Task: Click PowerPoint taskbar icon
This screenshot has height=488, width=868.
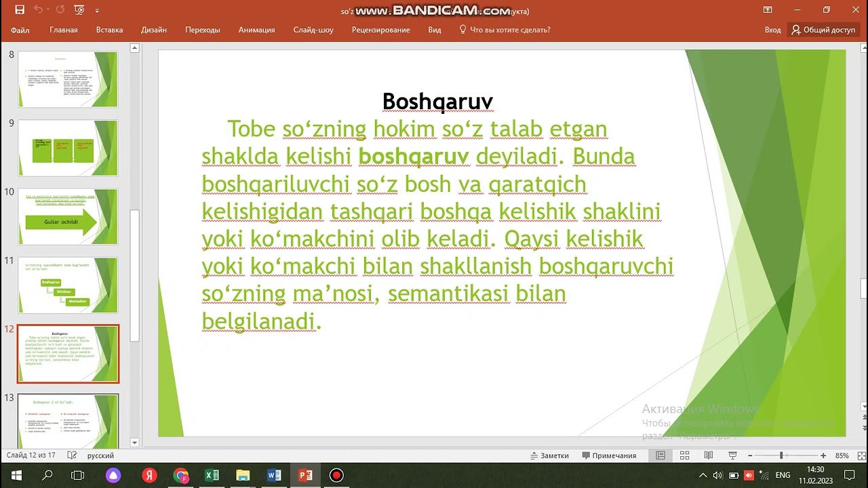Action: 305,475
